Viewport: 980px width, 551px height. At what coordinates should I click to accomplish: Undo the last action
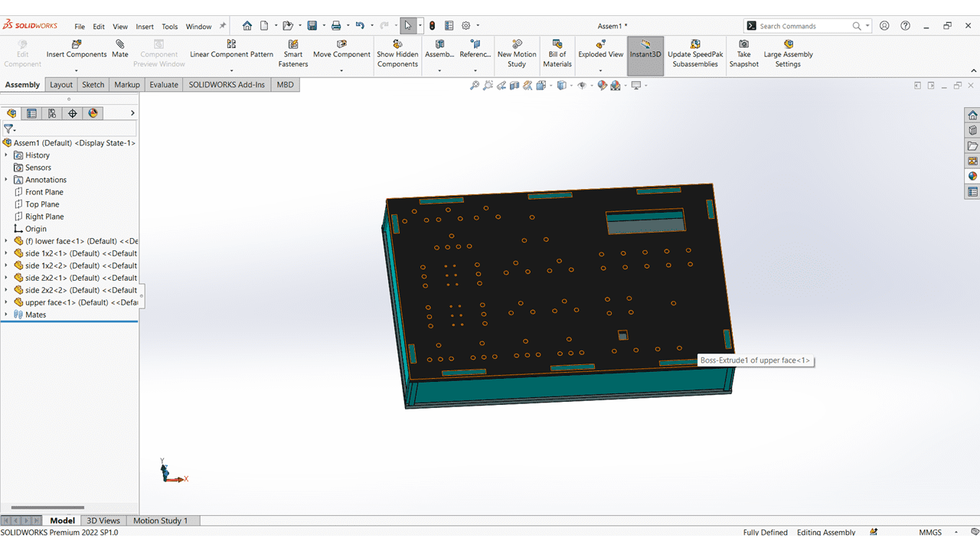[360, 25]
